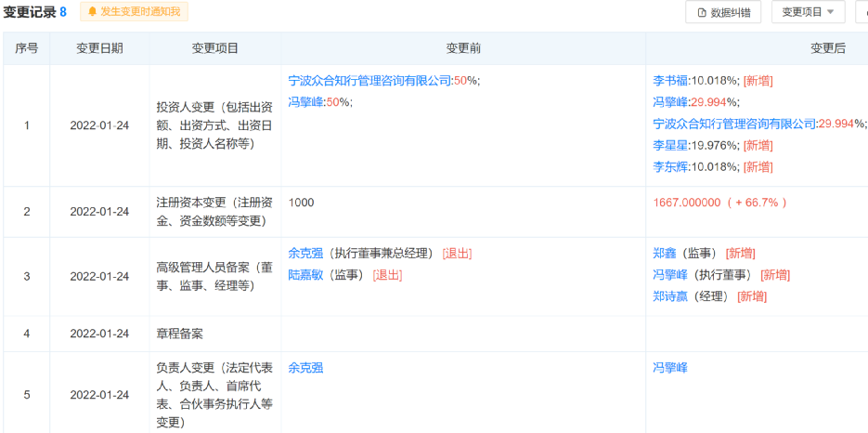Open 宁波众合知行管理咨询有限公司 link in 变更前 column
The height and width of the screenshot is (433, 868).
click(369, 81)
